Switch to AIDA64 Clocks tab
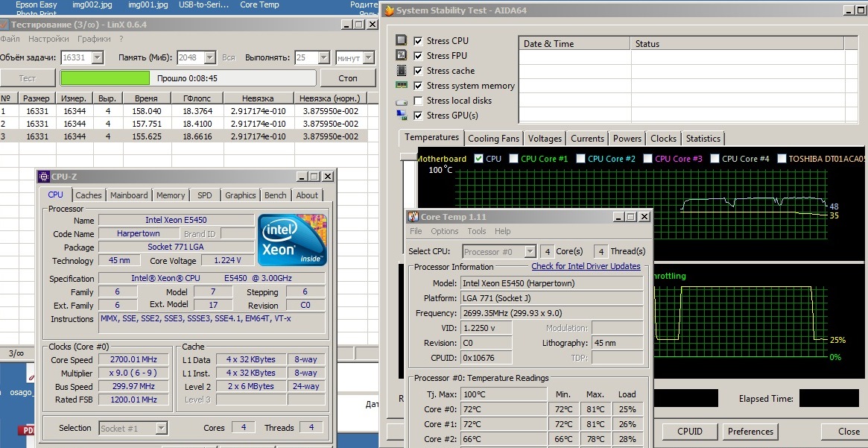This screenshot has height=448, width=868. (663, 139)
